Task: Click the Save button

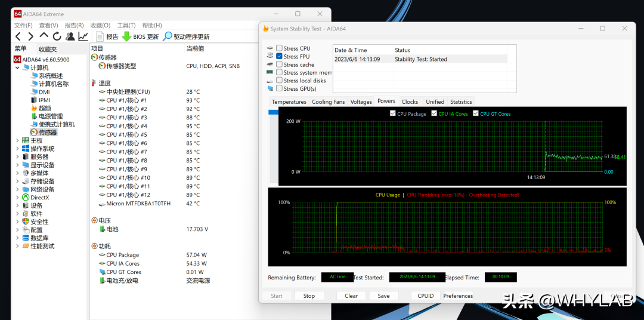Action: [x=383, y=296]
